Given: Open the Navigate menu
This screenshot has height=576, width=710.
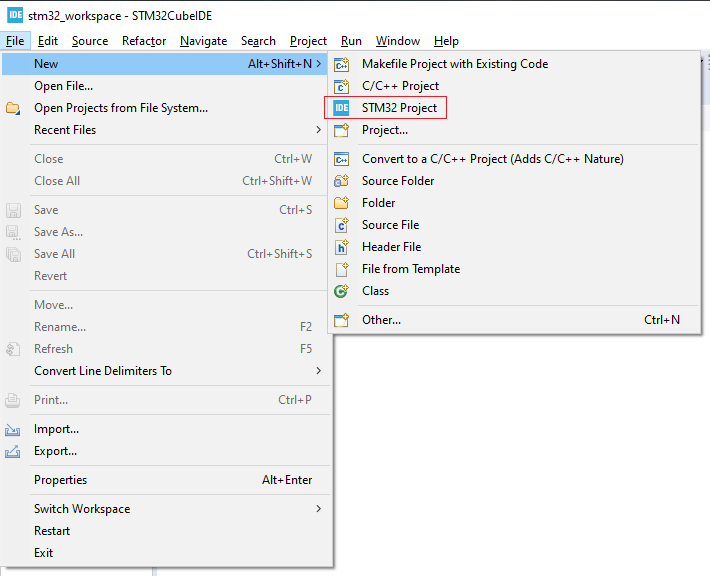Looking at the screenshot, I should pyautogui.click(x=203, y=41).
